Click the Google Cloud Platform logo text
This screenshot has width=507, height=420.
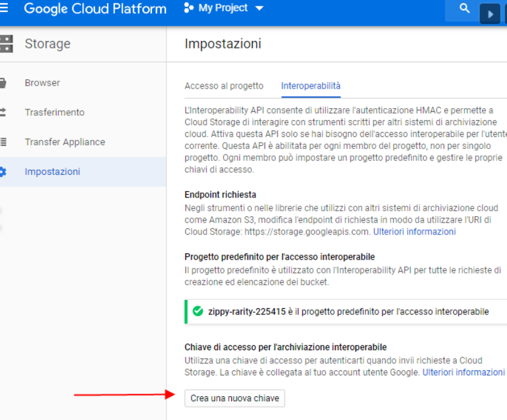[95, 9]
